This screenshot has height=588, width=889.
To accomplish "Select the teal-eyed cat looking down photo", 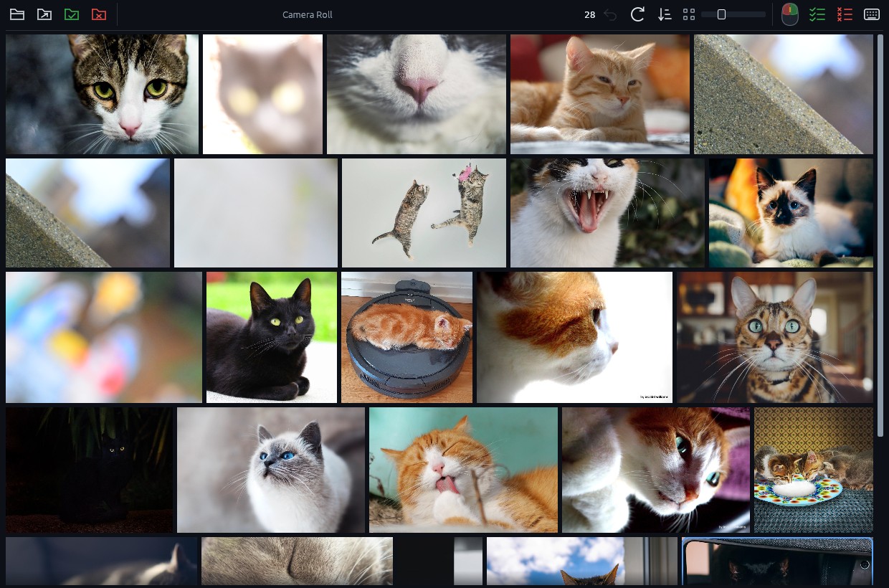I will (656, 470).
